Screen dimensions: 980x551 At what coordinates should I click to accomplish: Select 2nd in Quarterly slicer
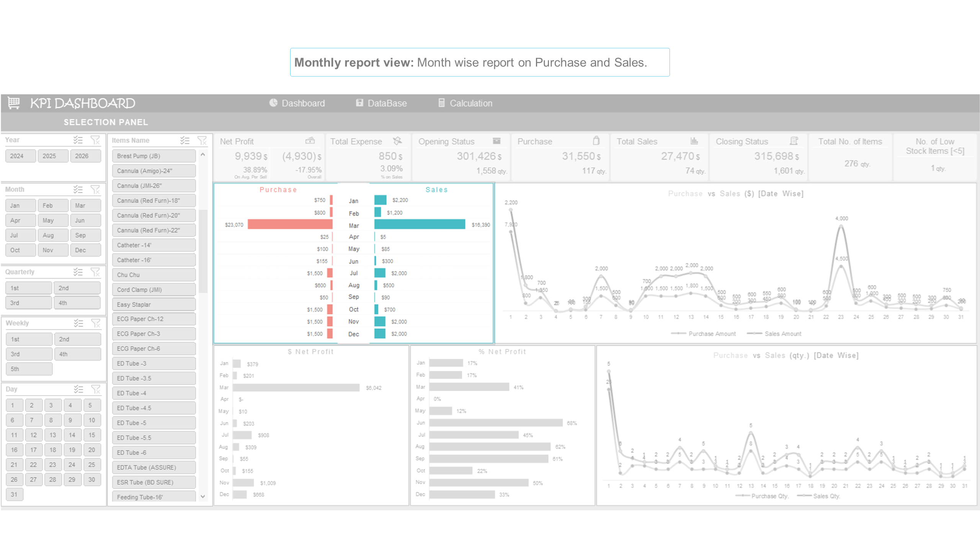point(77,288)
